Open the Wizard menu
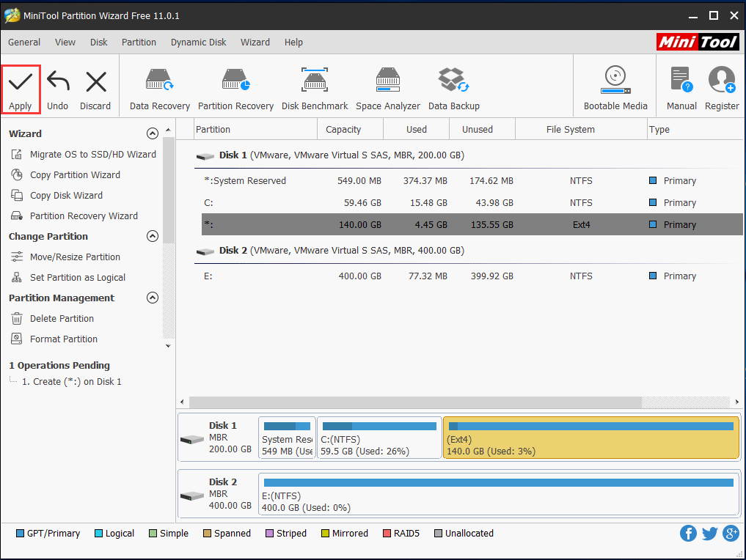The height and width of the screenshot is (560, 746). coord(255,43)
